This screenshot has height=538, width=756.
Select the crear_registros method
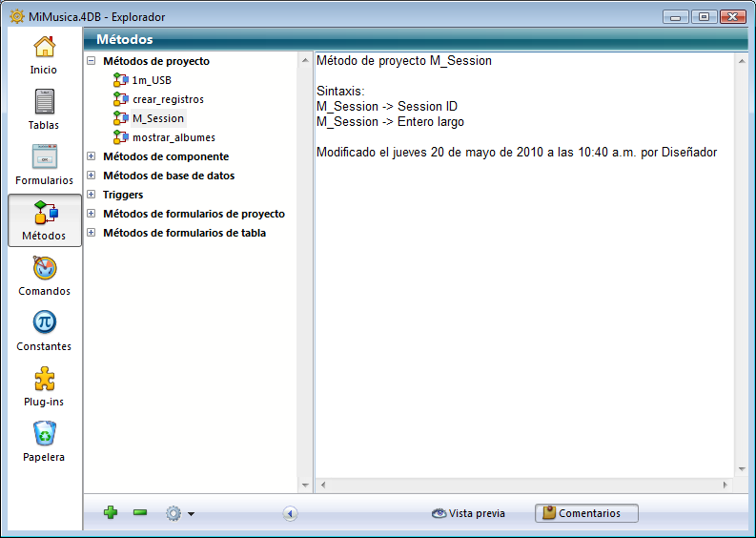pyautogui.click(x=169, y=99)
